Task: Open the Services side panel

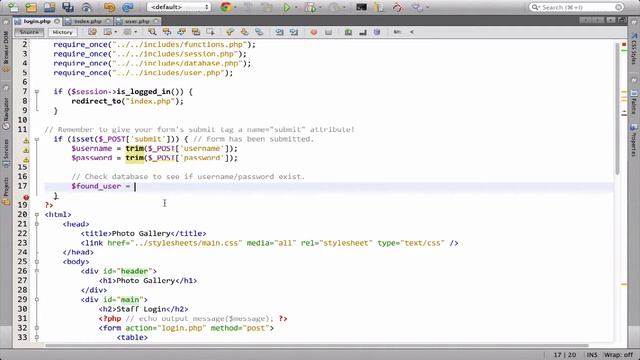Action: 6,153
